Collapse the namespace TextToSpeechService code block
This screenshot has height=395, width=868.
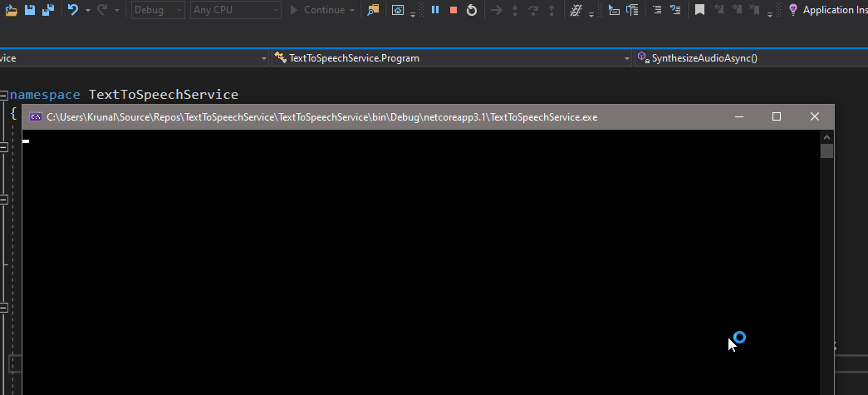click(x=4, y=95)
